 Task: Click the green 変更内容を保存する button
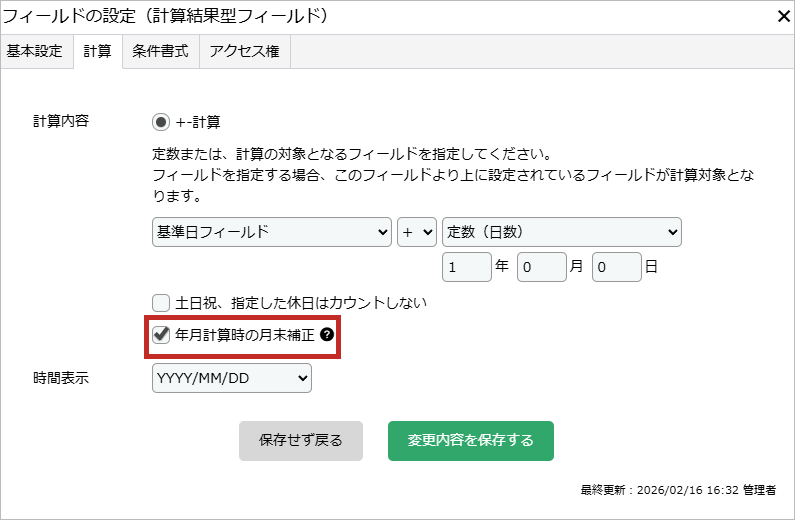[470, 440]
